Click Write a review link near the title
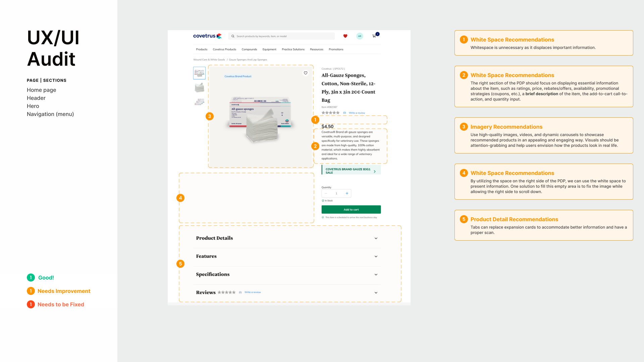The width and height of the screenshot is (644, 362). tap(357, 113)
